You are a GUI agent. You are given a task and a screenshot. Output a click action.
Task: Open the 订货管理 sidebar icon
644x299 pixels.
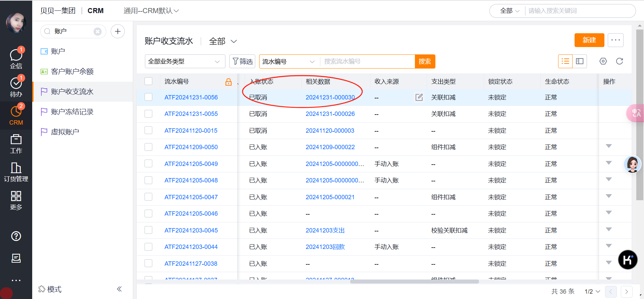16,172
